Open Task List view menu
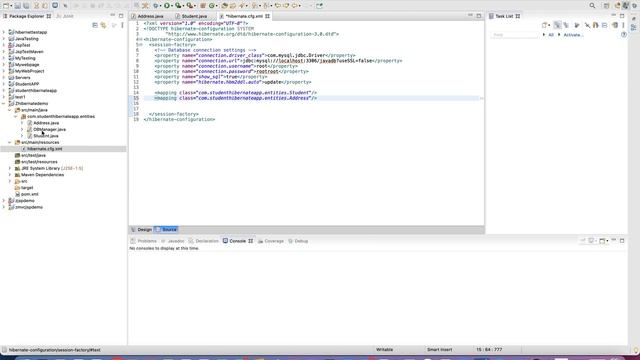640x360 pixels. tap(623, 25)
